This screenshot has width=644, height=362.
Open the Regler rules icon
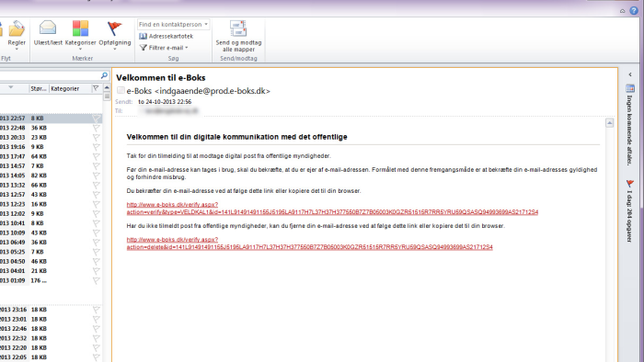[x=17, y=28]
